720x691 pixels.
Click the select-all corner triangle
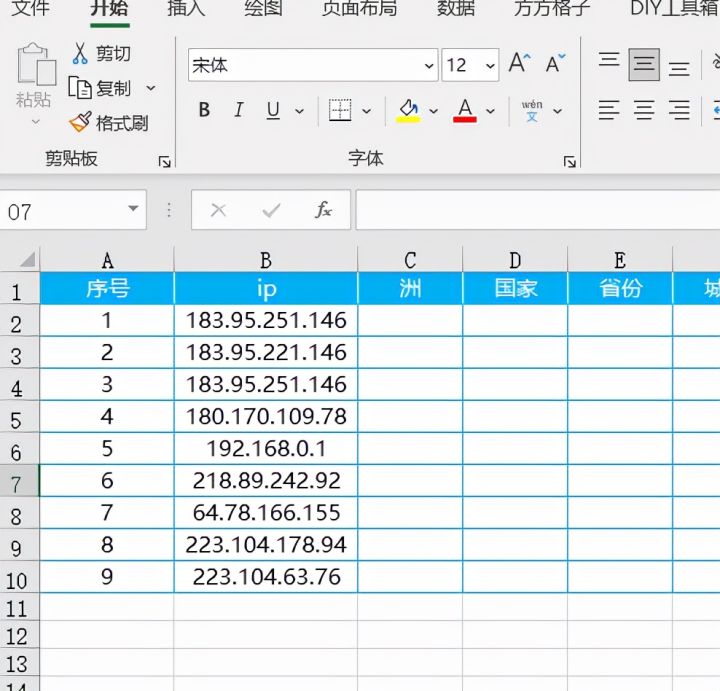pyautogui.click(x=27, y=259)
